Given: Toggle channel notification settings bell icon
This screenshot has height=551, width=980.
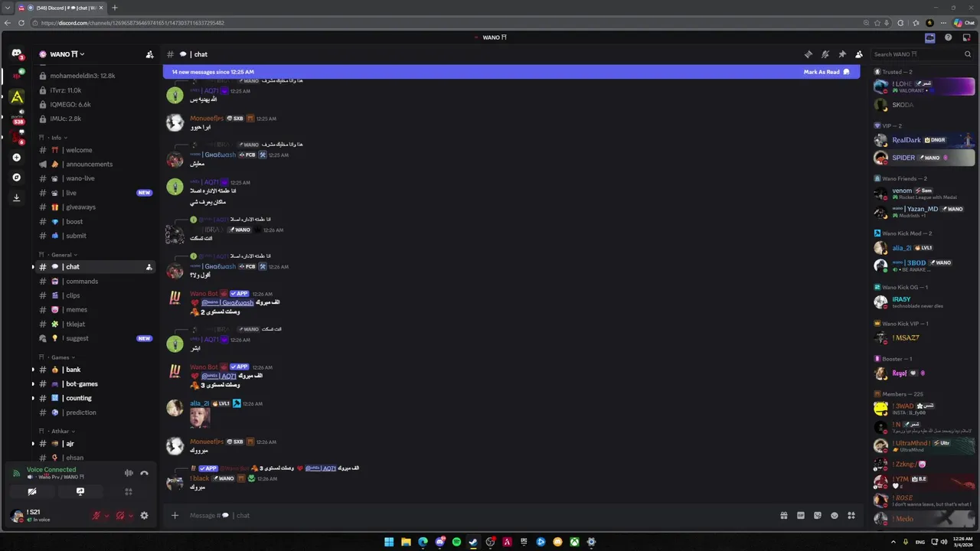Looking at the screenshot, I should (825, 54).
